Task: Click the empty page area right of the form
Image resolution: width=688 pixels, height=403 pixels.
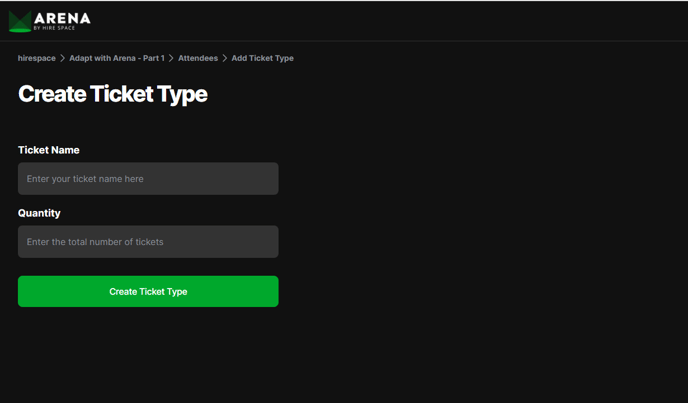Action: click(483, 219)
